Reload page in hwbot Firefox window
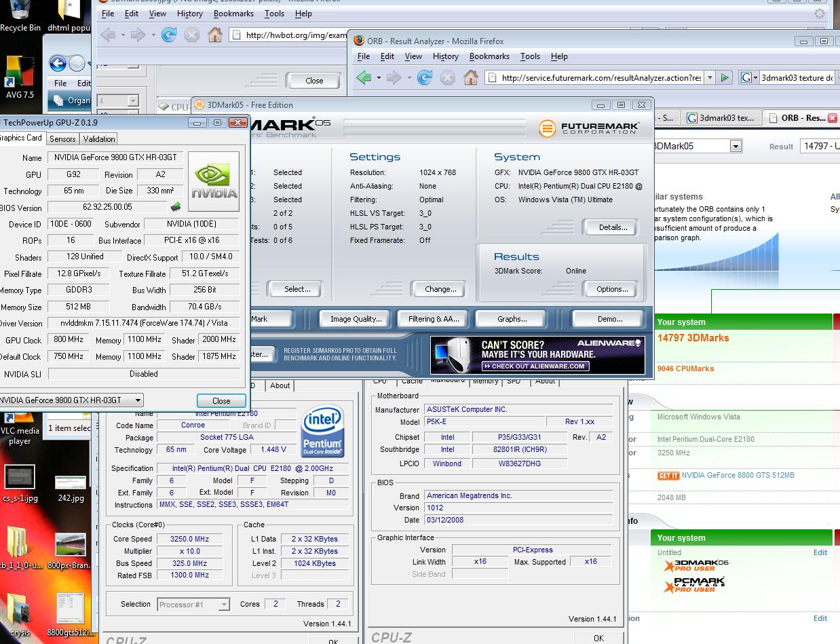 pyautogui.click(x=169, y=35)
